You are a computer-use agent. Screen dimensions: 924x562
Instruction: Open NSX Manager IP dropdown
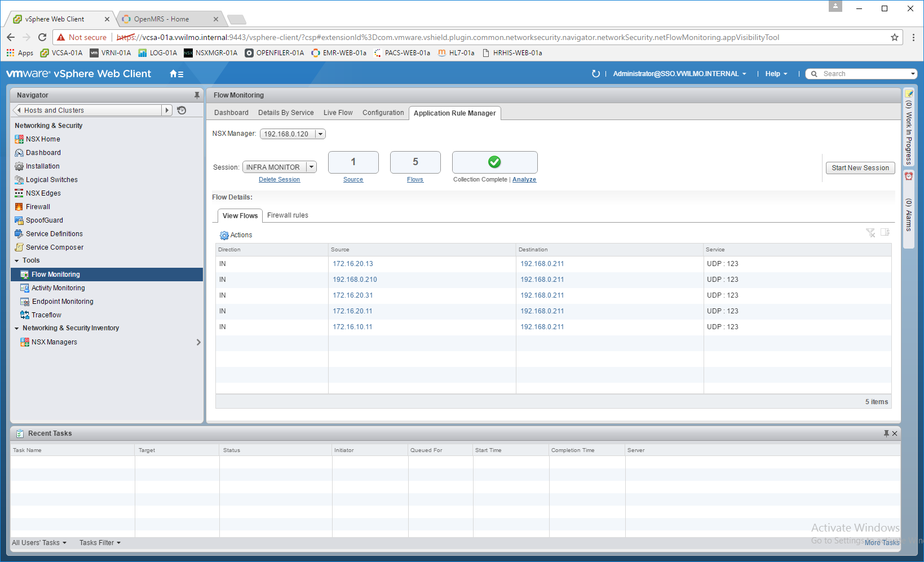pyautogui.click(x=320, y=134)
